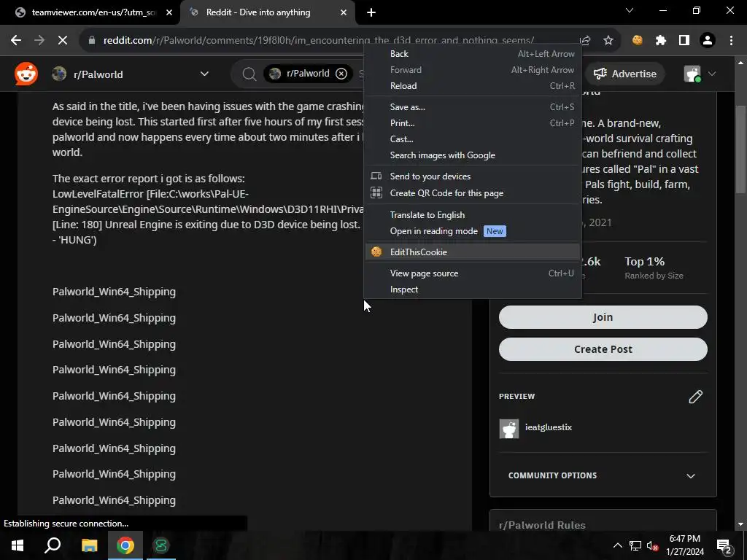Click the Reddit search magnifier icon

coord(249,74)
